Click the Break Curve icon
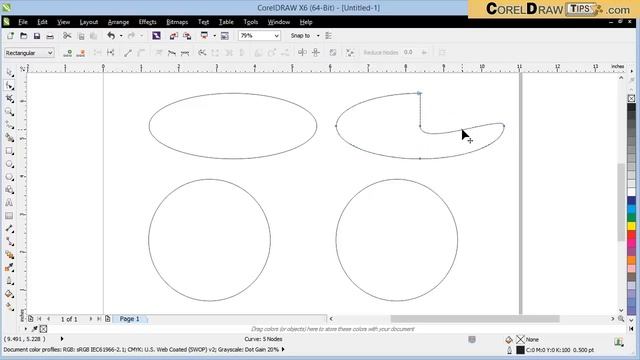The height and width of the screenshot is (360, 640). pyautogui.click(x=111, y=53)
